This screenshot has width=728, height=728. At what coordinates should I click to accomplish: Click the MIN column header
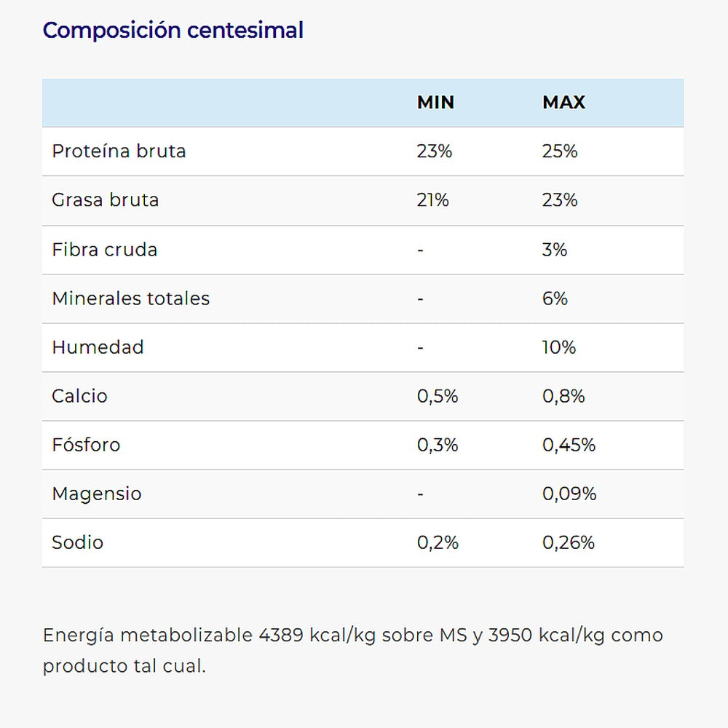(x=435, y=103)
